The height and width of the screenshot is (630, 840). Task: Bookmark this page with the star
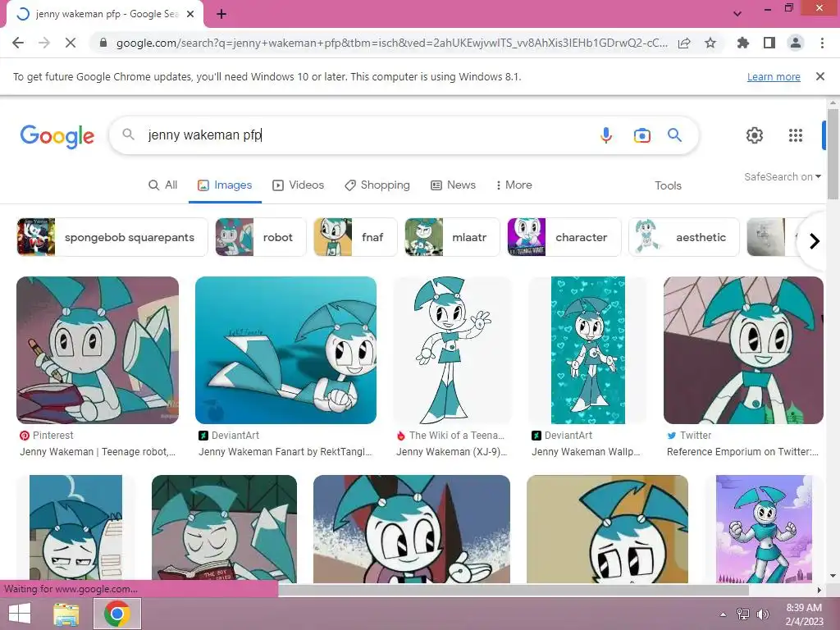(x=710, y=43)
